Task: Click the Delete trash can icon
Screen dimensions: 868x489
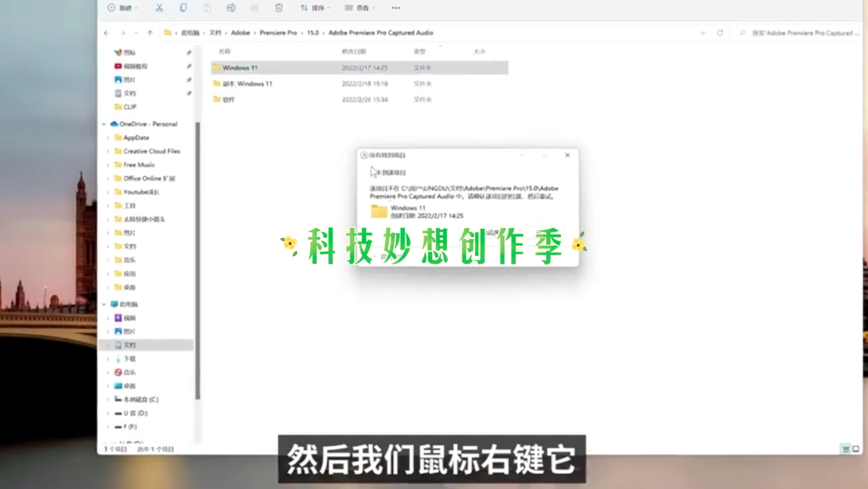Action: click(x=278, y=8)
